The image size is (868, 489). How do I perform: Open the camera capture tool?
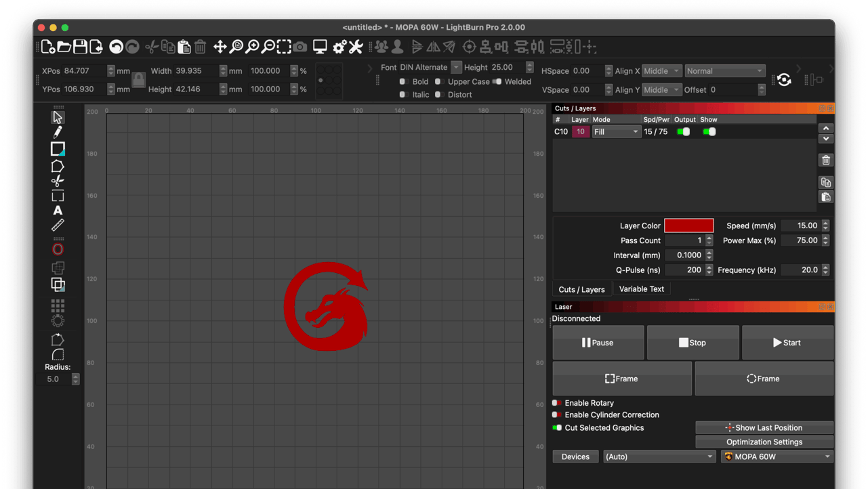coord(300,47)
